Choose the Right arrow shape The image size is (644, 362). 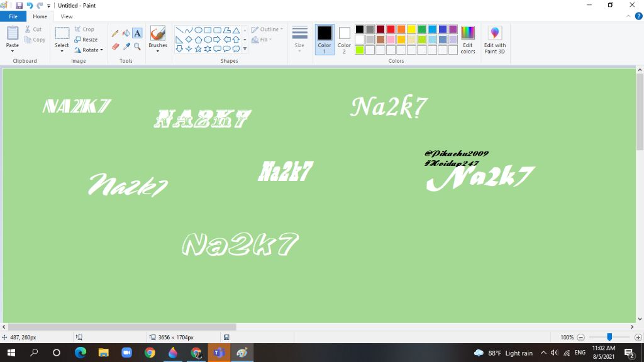[217, 40]
